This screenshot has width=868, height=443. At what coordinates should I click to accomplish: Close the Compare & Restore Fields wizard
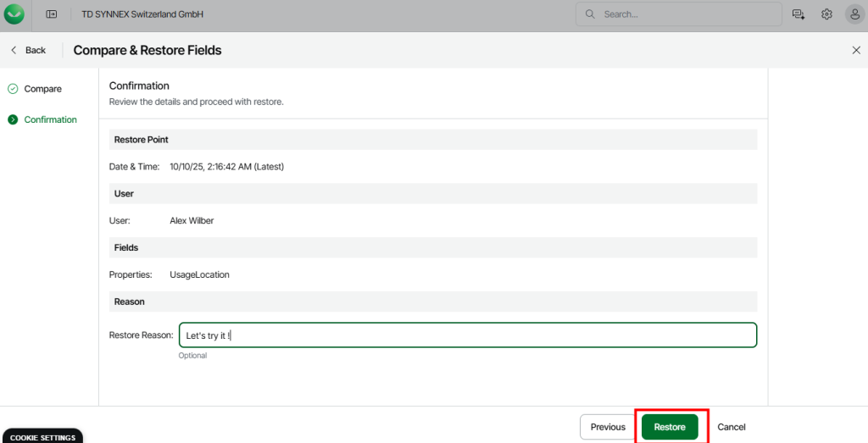[x=855, y=51]
